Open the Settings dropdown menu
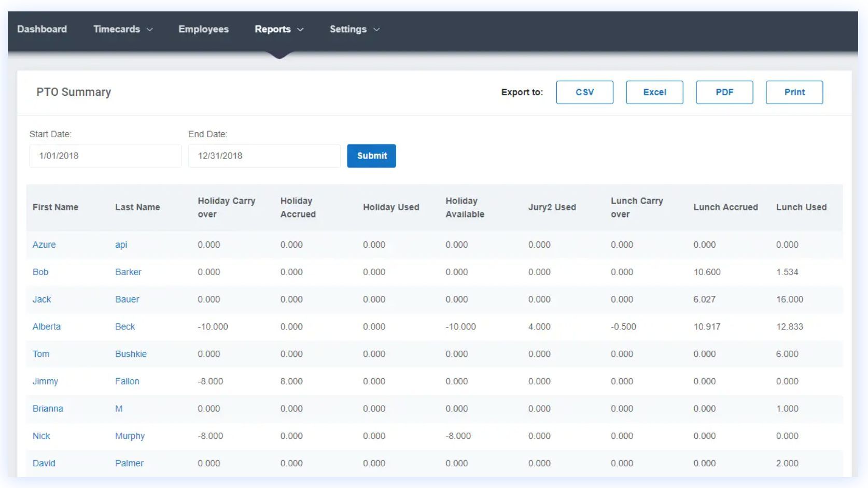This screenshot has height=488, width=868. 355,29
